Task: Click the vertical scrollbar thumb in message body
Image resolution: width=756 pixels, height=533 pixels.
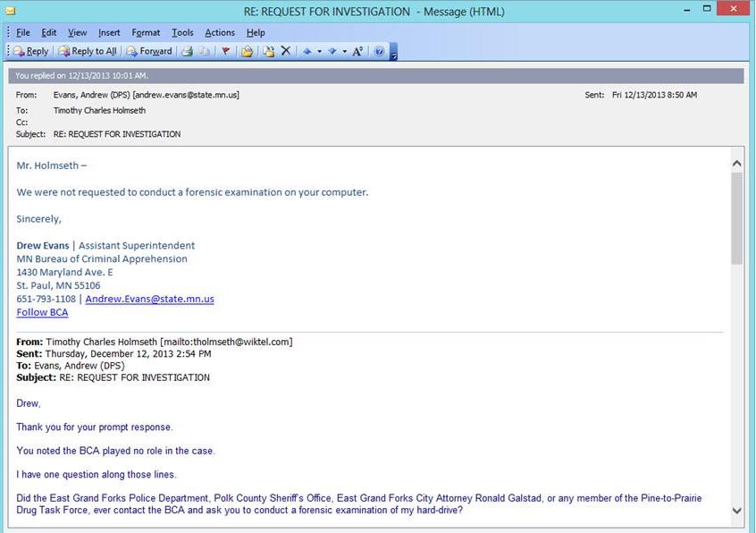Action: (x=736, y=217)
